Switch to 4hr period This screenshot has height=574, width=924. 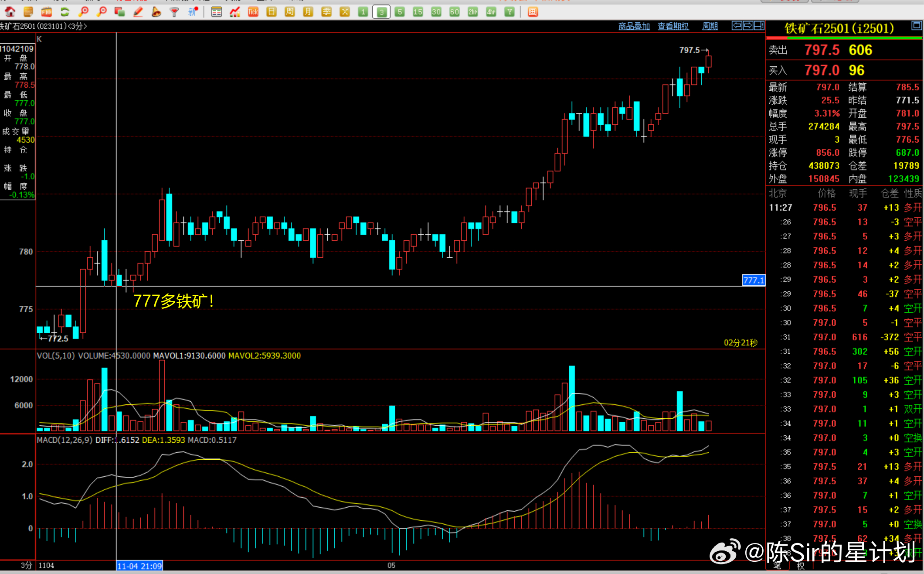[x=491, y=12]
